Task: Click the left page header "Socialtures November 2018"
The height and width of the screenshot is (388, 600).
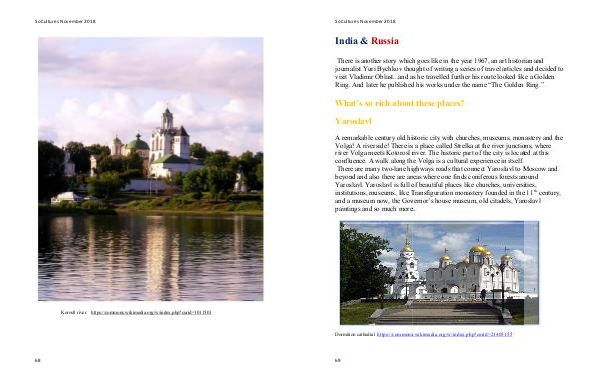Action: tap(65, 21)
